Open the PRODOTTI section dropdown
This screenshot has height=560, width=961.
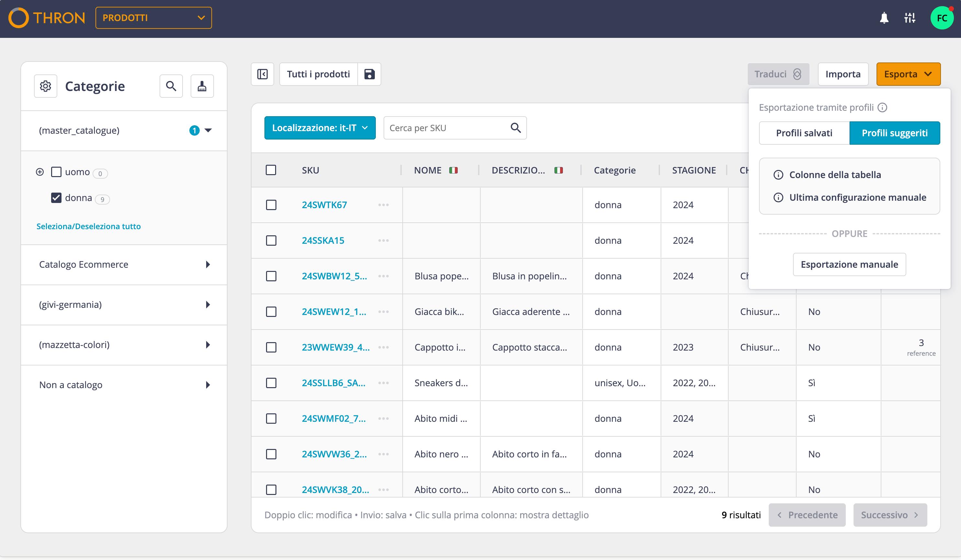tap(154, 18)
